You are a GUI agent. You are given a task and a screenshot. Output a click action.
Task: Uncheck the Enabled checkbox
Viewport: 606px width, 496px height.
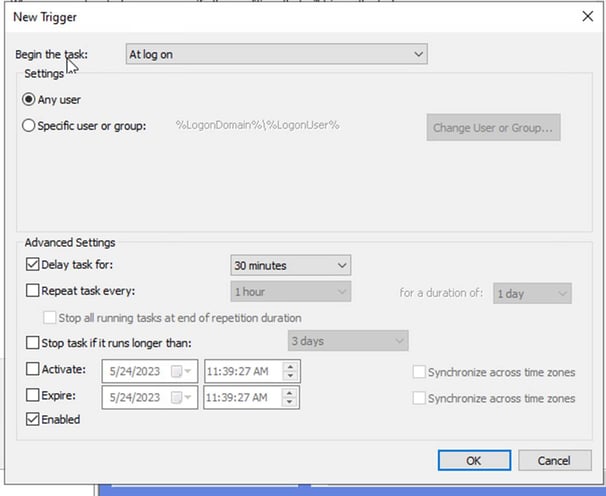[32, 419]
